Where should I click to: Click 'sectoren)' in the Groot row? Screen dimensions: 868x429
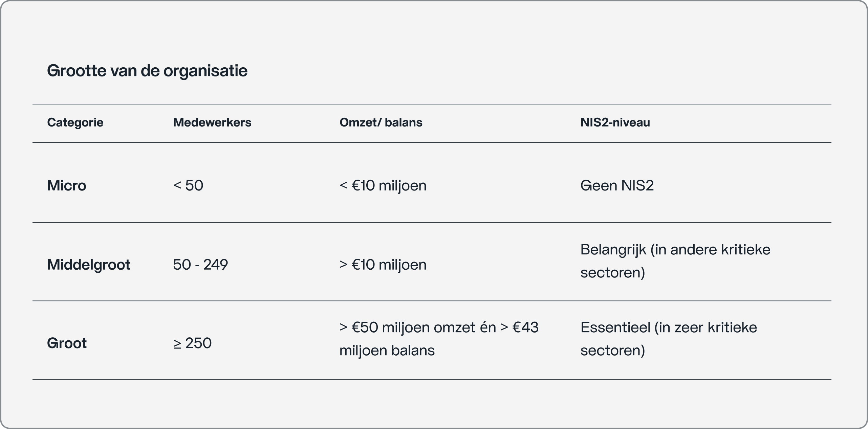coord(613,351)
